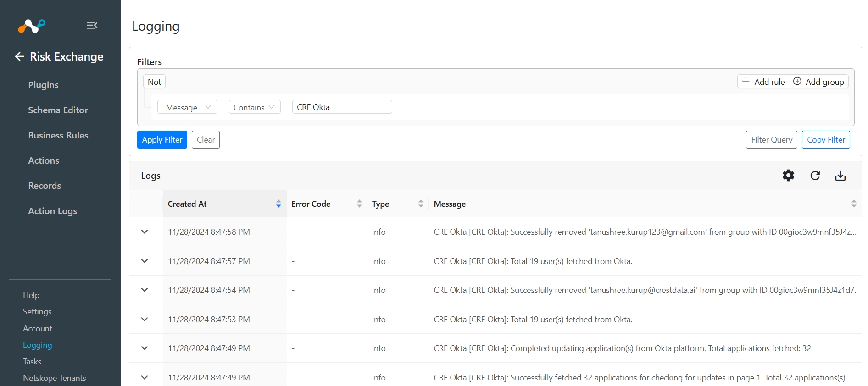Click the Copy Filter button
The width and height of the screenshot is (868, 386).
tap(826, 140)
